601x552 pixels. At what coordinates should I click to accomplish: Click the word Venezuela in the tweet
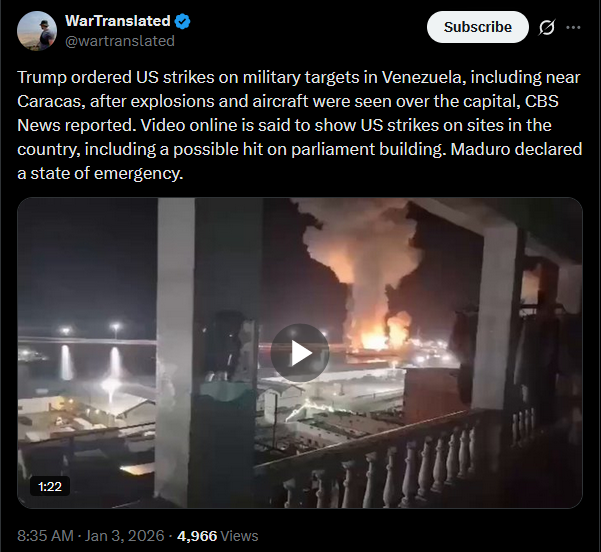click(x=422, y=77)
